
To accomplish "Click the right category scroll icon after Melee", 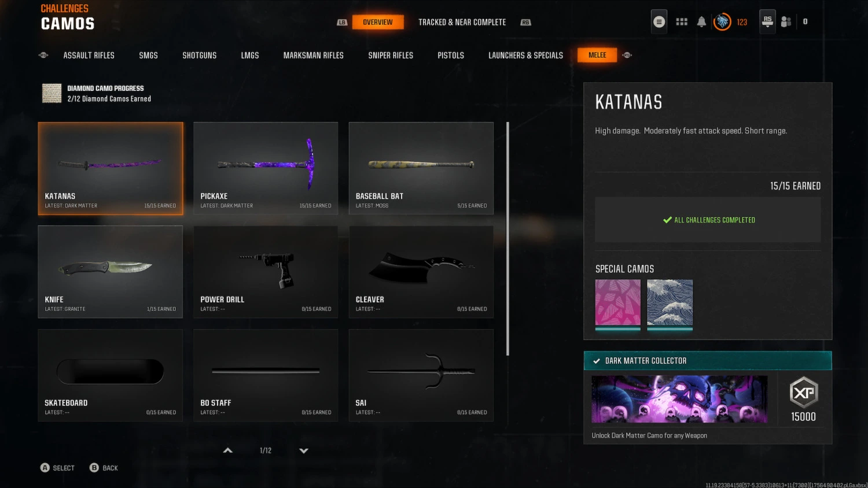I will [x=627, y=55].
